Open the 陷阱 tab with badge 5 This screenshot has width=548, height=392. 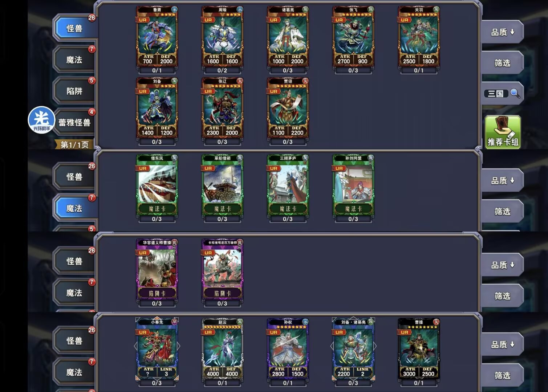click(74, 91)
